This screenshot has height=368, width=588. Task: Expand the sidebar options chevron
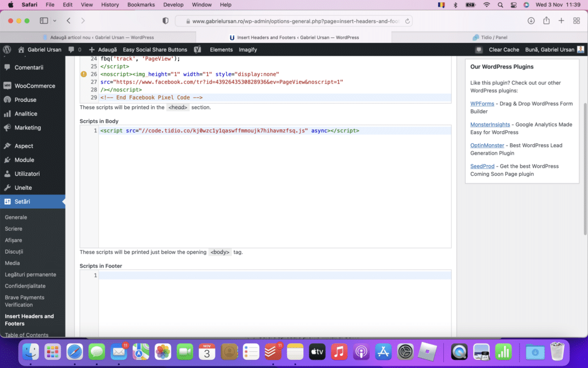[55, 21]
